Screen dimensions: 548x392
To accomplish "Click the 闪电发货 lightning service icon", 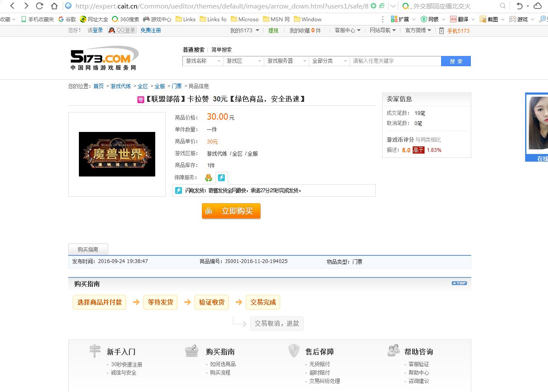I will click(x=221, y=177).
